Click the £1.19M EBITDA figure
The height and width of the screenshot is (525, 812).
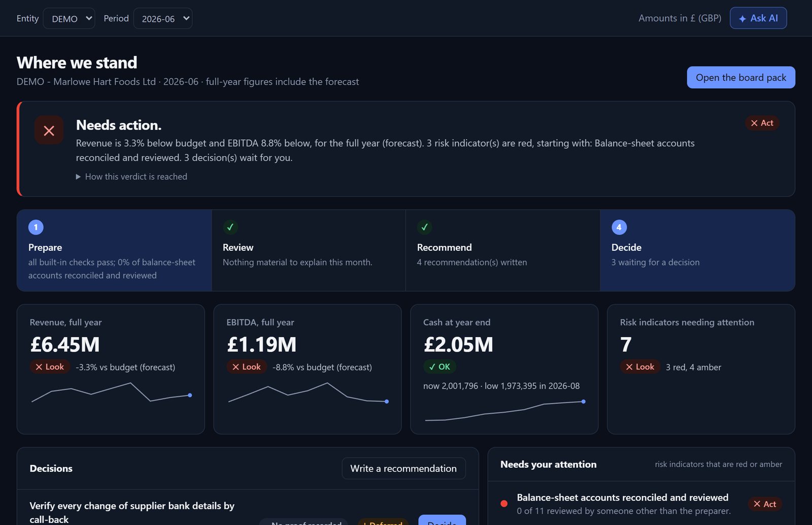point(261,345)
